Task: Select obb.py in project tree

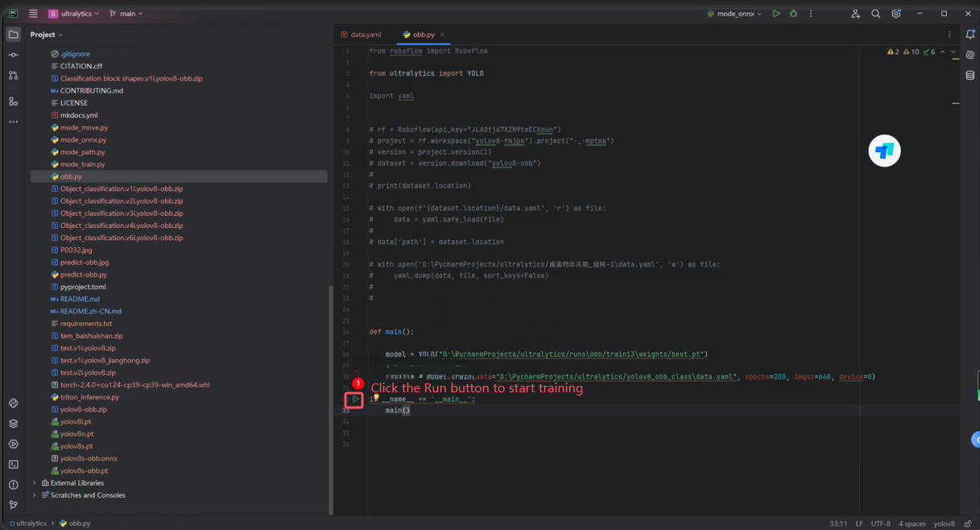Action: pos(179,176)
